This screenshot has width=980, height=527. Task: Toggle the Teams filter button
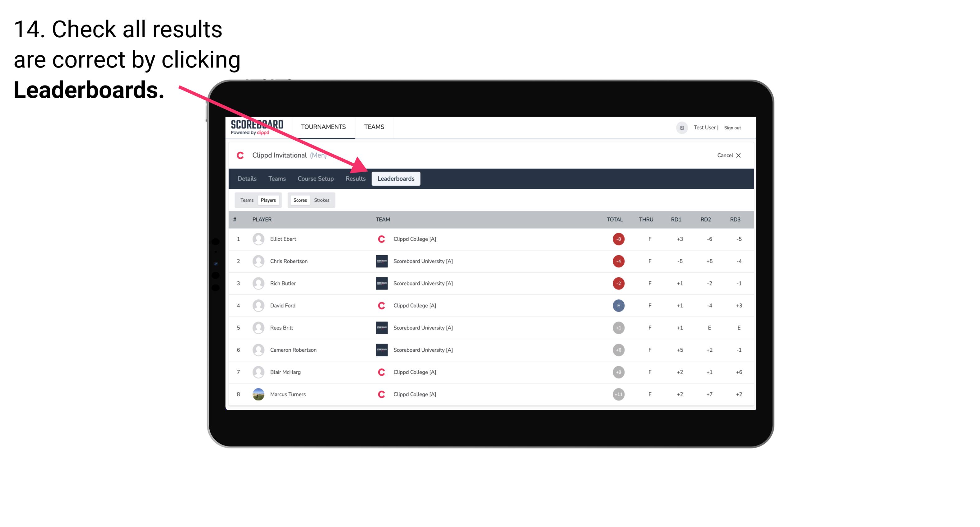pos(246,200)
